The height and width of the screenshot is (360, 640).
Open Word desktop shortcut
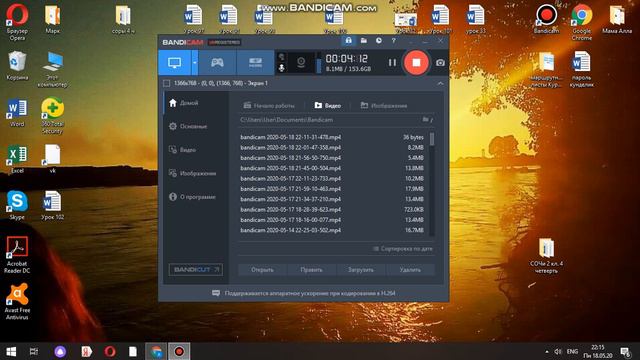pyautogui.click(x=17, y=113)
